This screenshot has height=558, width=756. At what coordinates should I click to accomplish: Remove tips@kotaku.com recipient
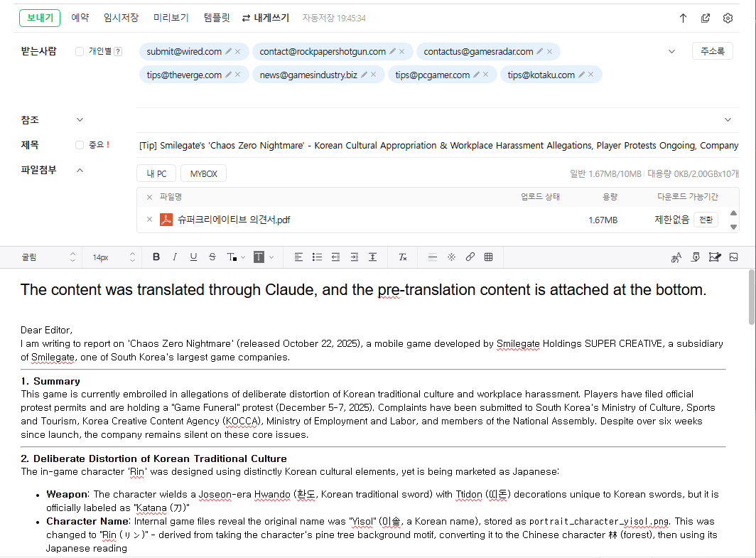point(590,74)
